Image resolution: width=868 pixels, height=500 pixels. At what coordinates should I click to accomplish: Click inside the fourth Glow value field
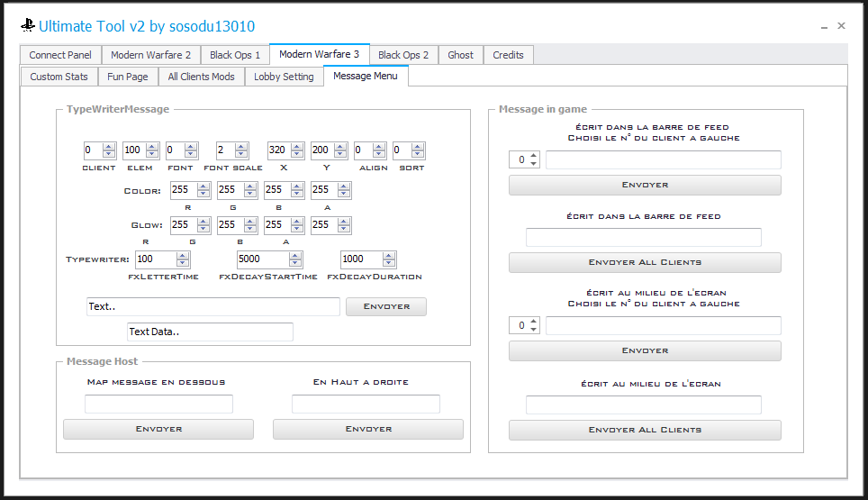pyautogui.click(x=324, y=225)
